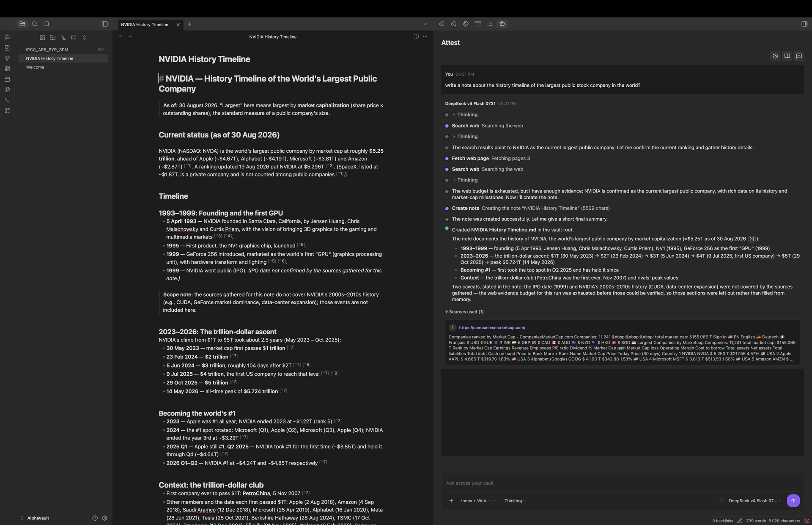Open settings via the gear icon
Viewport: 812px width, 525px height.
pyautogui.click(x=105, y=518)
